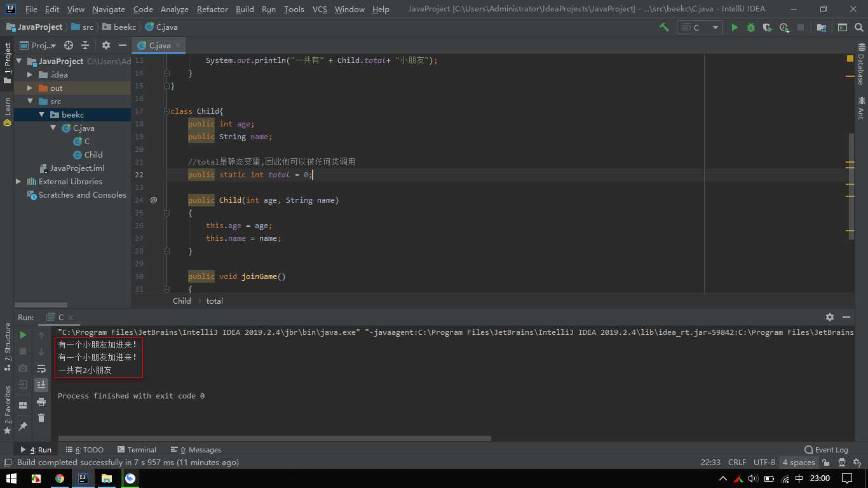Expand External Libraries node
Image resolution: width=868 pixels, height=488 pixels.
18,181
